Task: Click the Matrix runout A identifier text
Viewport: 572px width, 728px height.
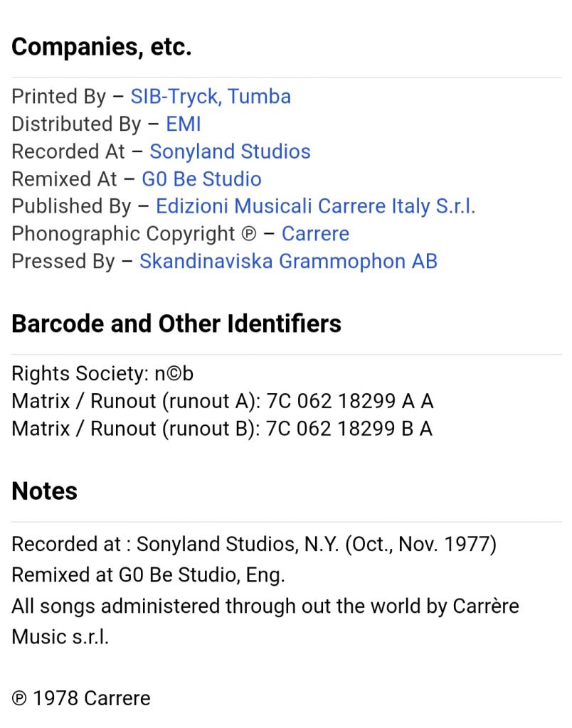Action: (223, 402)
